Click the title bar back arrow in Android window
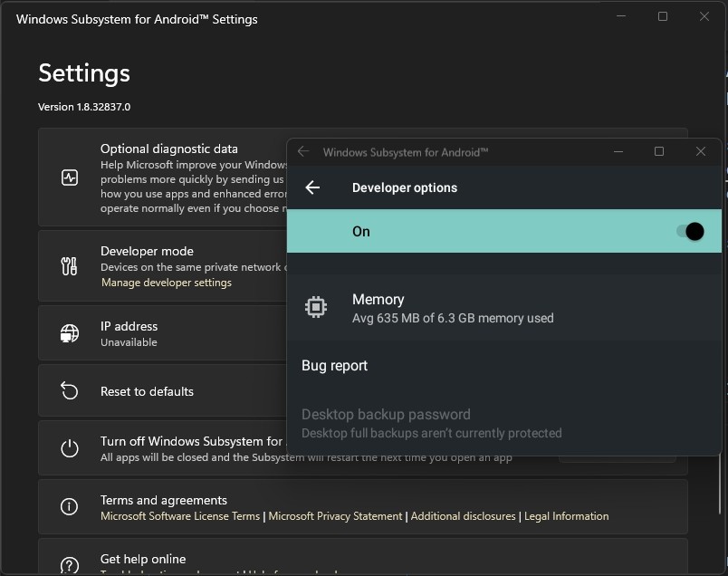Viewport: 728px width, 576px height. pos(303,151)
